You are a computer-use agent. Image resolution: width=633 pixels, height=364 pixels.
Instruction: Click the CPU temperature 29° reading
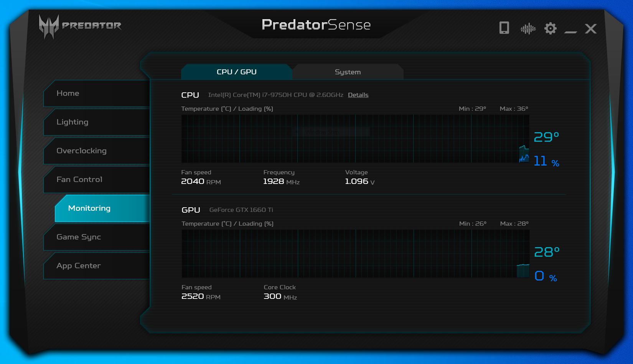[546, 137]
